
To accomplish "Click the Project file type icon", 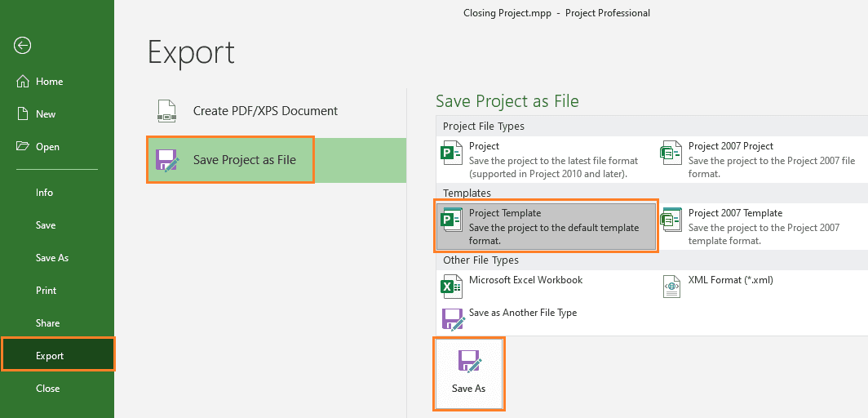I will click(450, 152).
